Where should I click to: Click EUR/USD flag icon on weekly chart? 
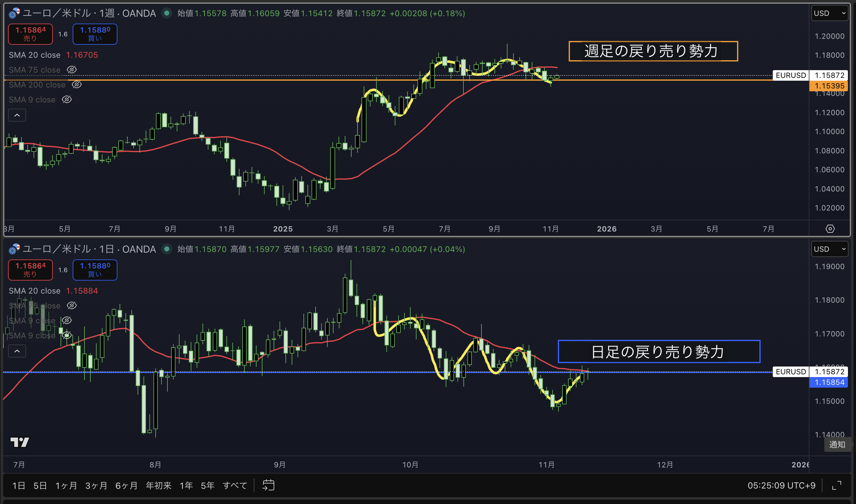pyautogui.click(x=14, y=13)
